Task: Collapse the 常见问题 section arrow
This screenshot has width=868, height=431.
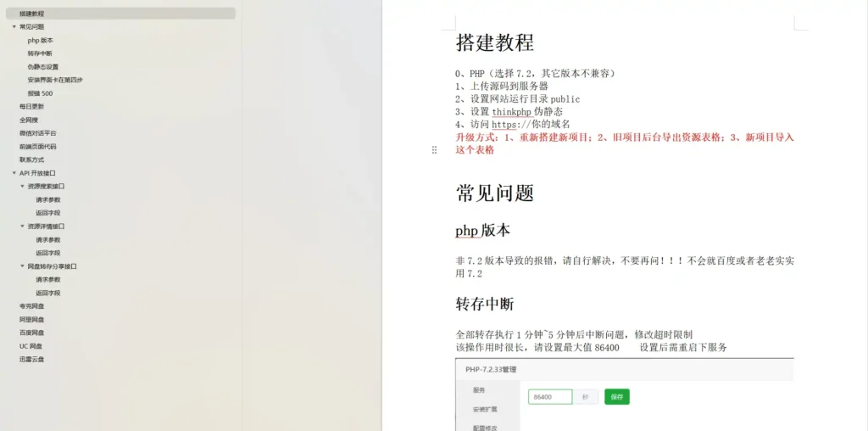Action: (x=14, y=26)
